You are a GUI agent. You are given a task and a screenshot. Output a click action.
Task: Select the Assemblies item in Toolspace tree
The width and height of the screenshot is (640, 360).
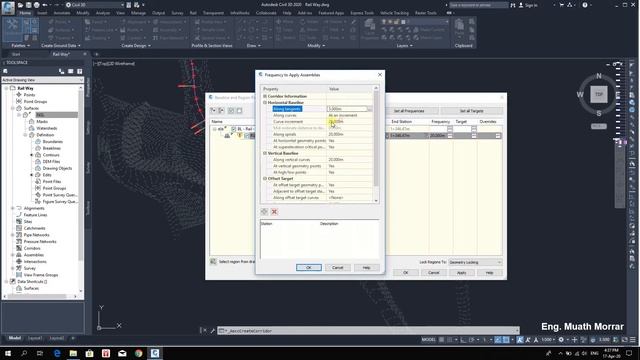tap(33, 255)
